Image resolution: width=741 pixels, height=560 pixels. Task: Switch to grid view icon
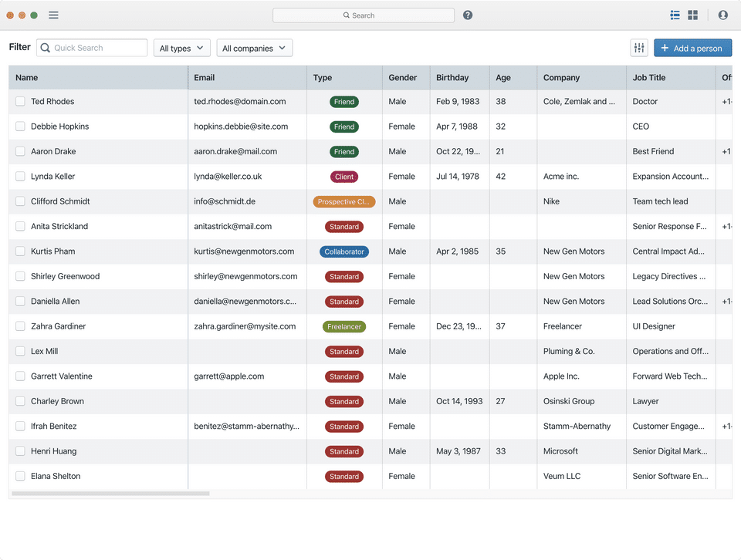pos(693,15)
